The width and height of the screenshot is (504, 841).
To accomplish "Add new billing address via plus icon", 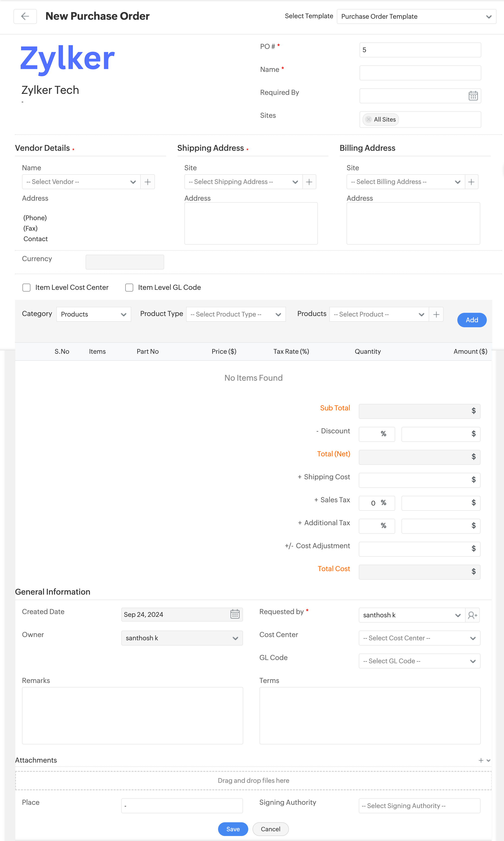I will point(471,182).
